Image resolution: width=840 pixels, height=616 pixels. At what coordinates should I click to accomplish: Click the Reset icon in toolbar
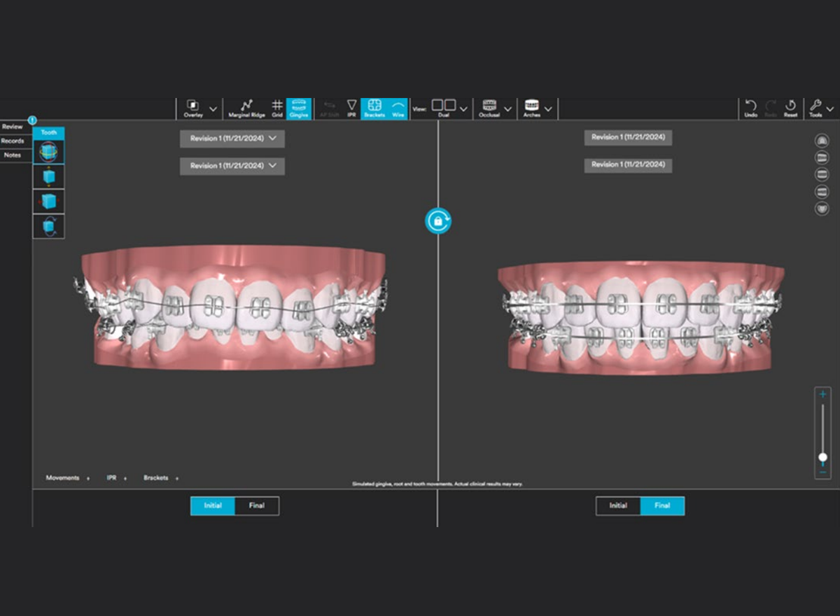click(790, 108)
